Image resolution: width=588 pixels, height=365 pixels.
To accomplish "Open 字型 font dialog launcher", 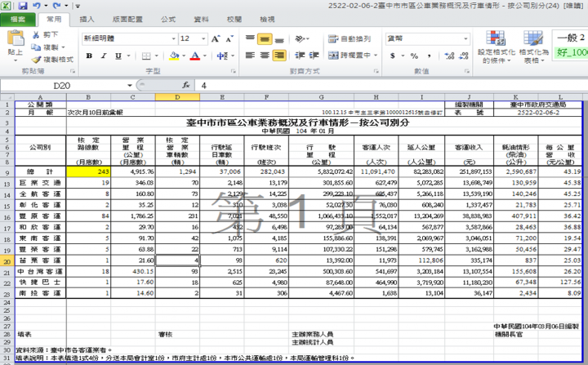I will point(234,71).
